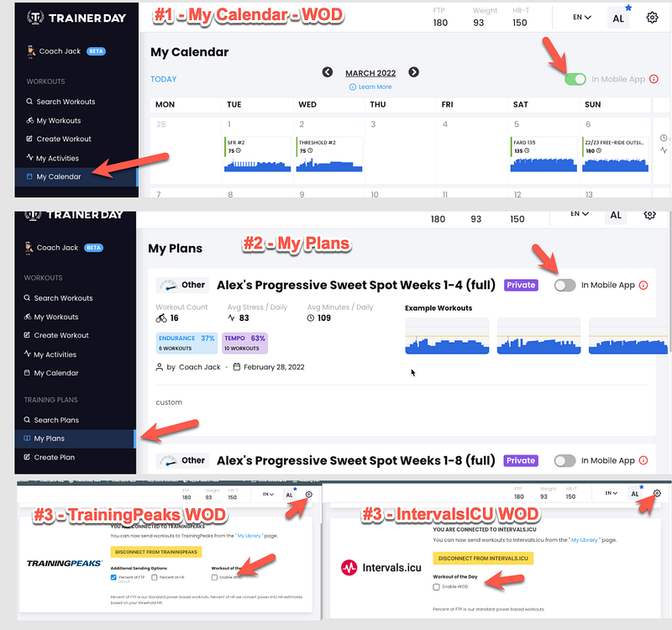Open My Calendar in the My Plans screenshot sidebar
This screenshot has height=630, width=672.
tap(51, 373)
